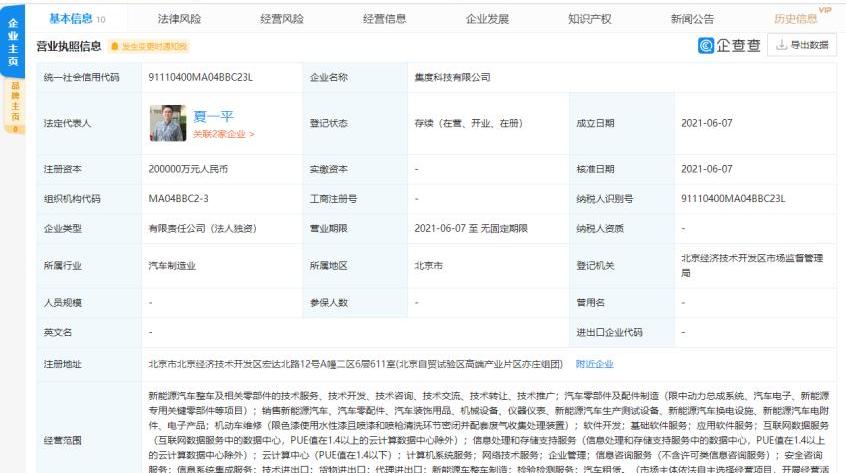Image resolution: width=846 pixels, height=473 pixels.
Task: Select the 品牌主页 sidebar tab
Action: pyautogui.click(x=13, y=103)
